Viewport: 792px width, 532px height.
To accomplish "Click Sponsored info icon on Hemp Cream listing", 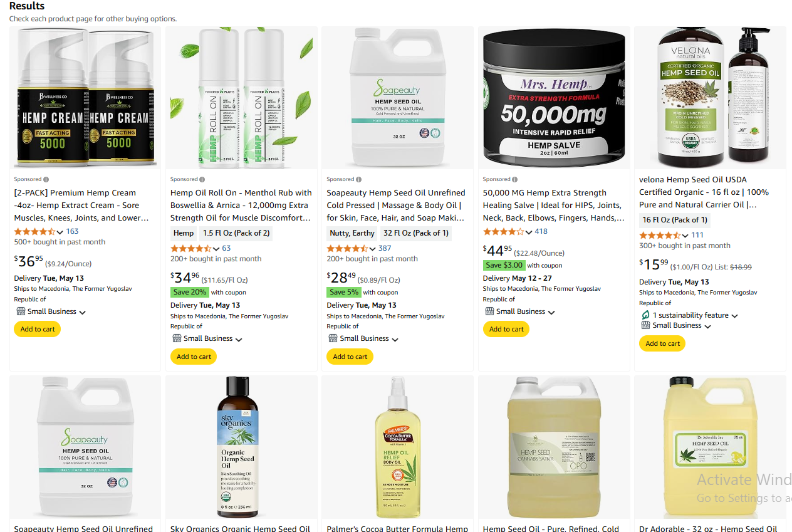I will tap(46, 179).
